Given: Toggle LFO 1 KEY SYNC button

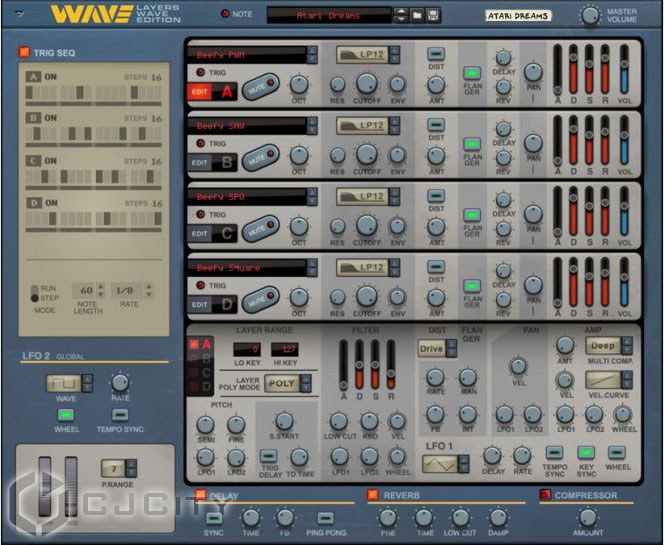Looking at the screenshot, I should point(586,453).
